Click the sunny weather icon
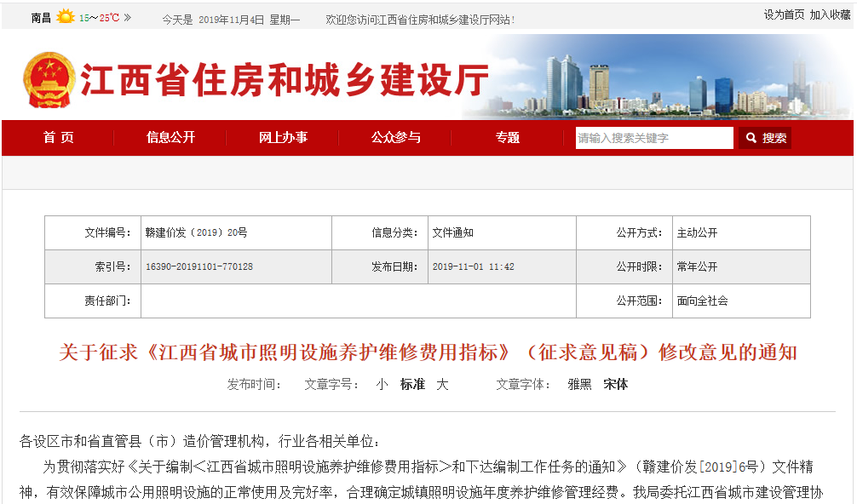Image resolution: width=857 pixels, height=504 pixels. click(66, 17)
